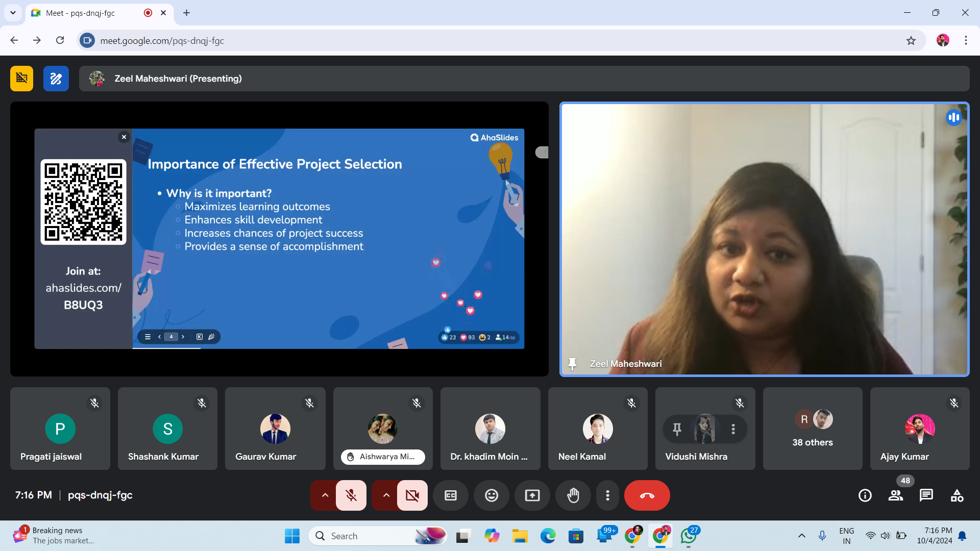Viewport: 980px width, 551px height.
Task: Toggle closed captions button
Action: [450, 495]
